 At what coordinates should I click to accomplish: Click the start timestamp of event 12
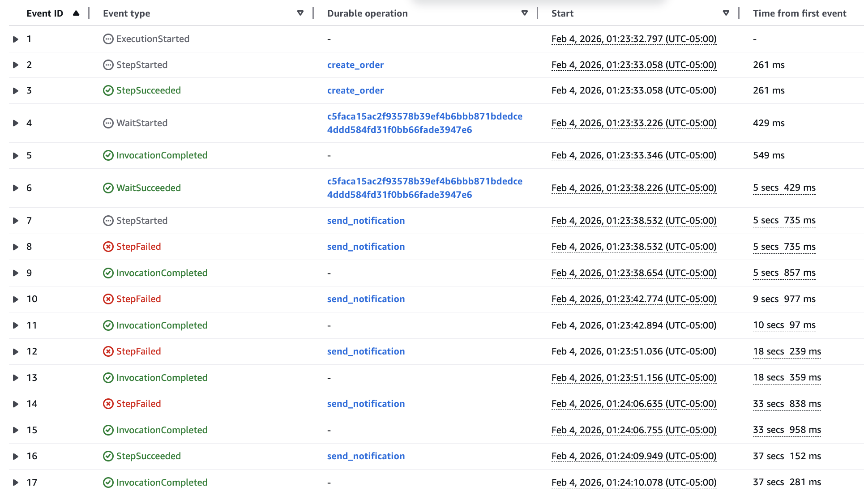[x=633, y=351]
